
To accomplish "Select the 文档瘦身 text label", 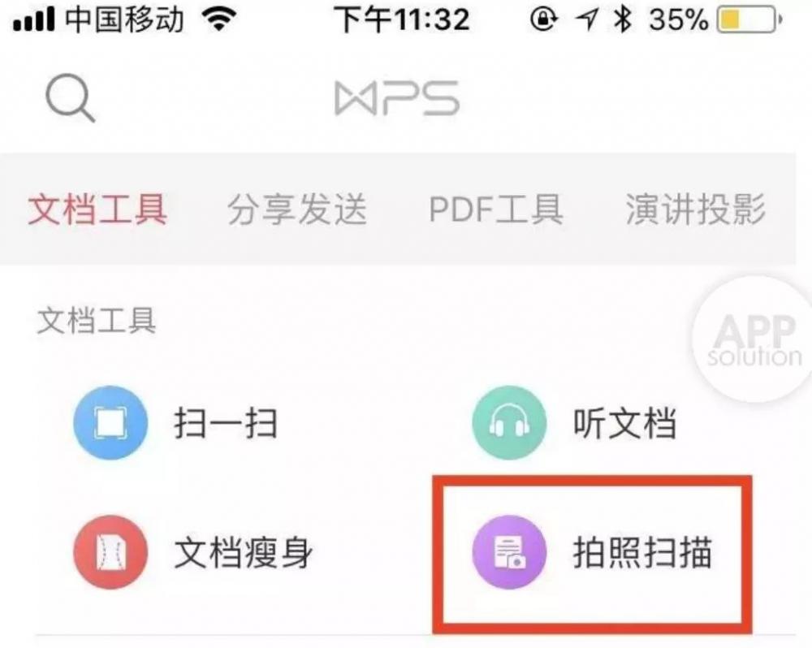I will click(244, 553).
